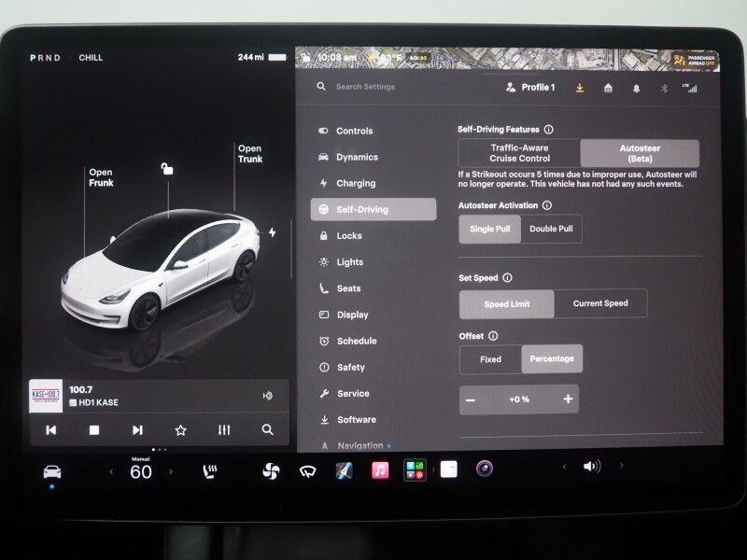Activate the windshield wiper icon
The height and width of the screenshot is (560, 747).
[308, 471]
